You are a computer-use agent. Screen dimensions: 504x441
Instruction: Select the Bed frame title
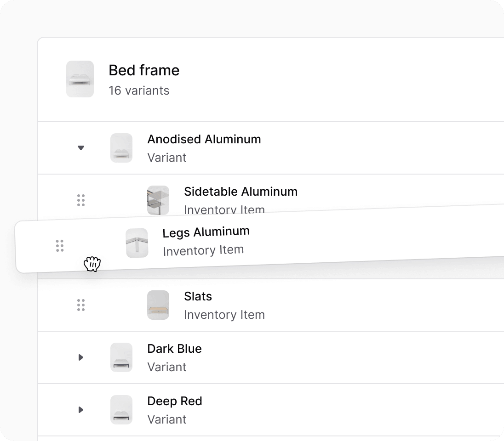(x=144, y=70)
